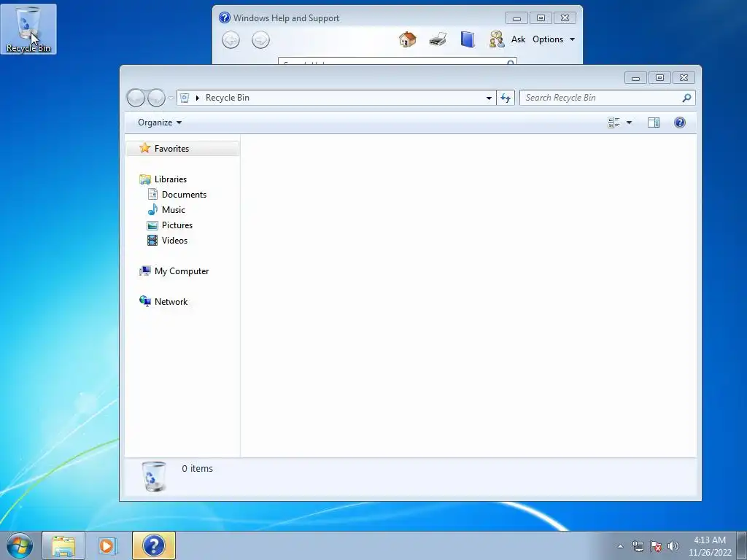Screen dimensions: 747x560
Task: Open the Pictures library
Action: click(177, 225)
